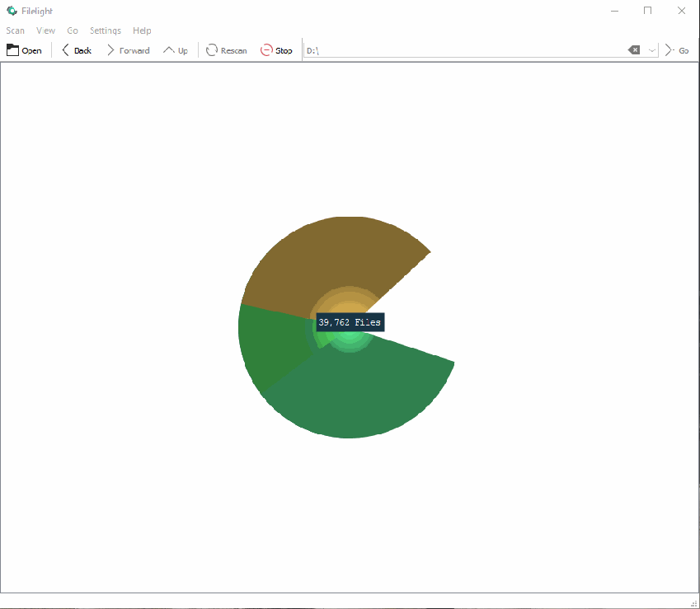700x609 pixels.
Task: Rescan the current directory
Action: click(227, 50)
